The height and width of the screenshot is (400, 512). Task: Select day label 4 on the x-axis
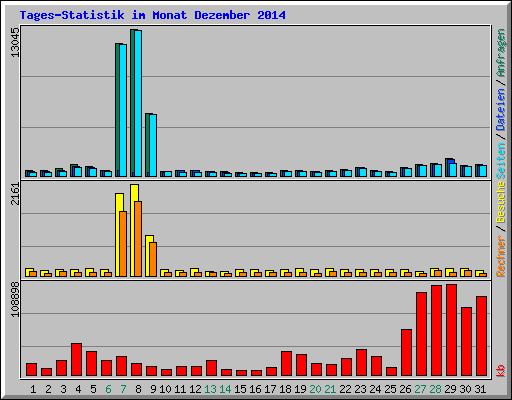click(x=78, y=389)
